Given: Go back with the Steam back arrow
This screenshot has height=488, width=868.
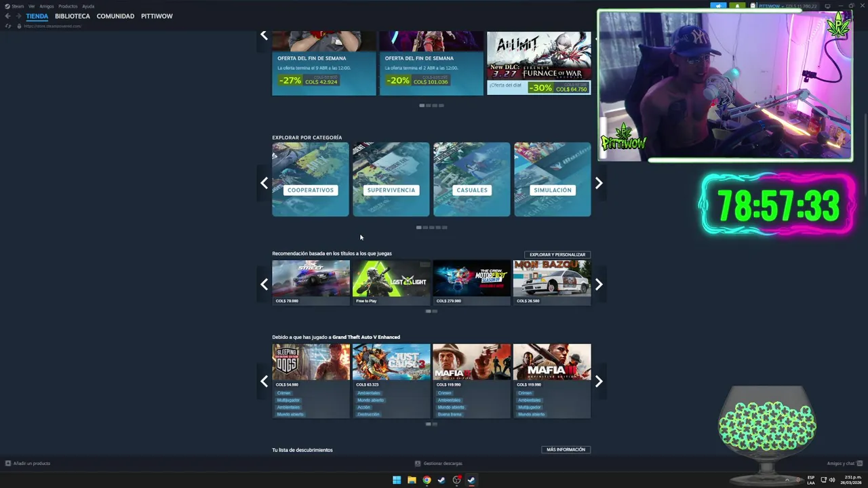Looking at the screenshot, I should (x=7, y=16).
